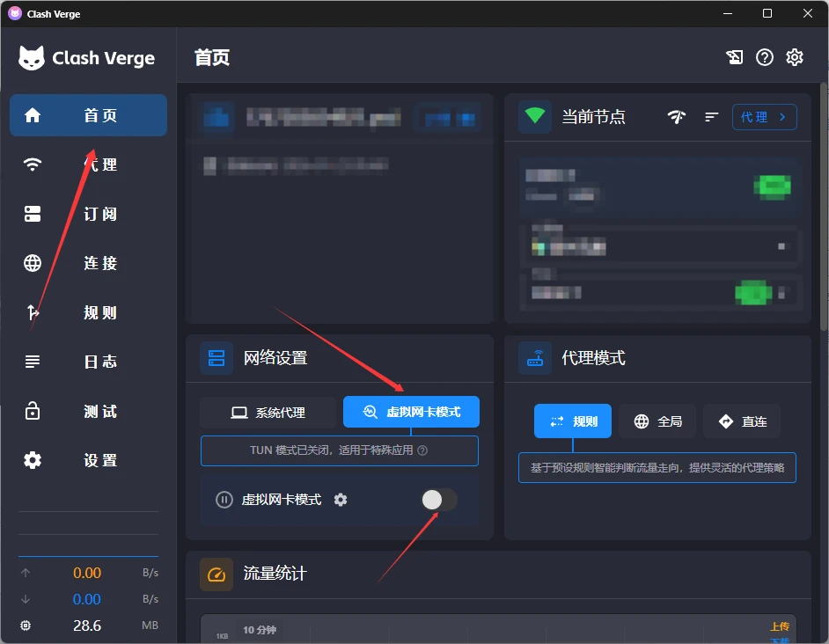Click the vertical scrollbar on right
This screenshot has height=644, width=829.
tap(823, 207)
